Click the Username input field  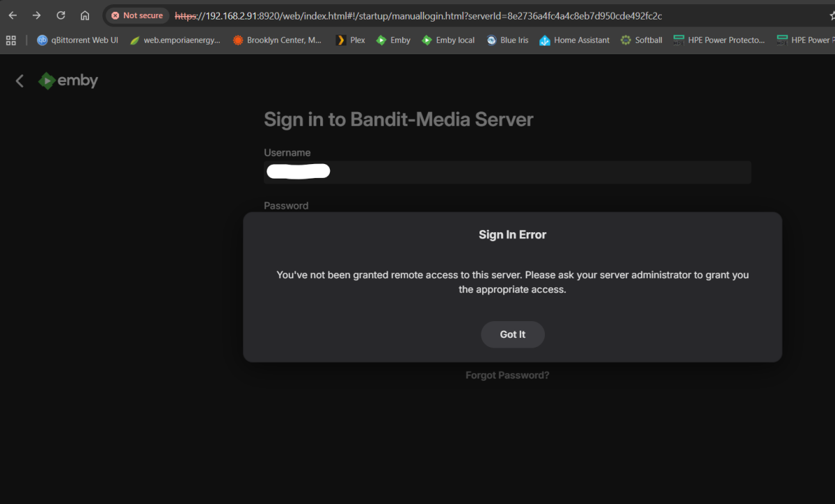(x=507, y=172)
